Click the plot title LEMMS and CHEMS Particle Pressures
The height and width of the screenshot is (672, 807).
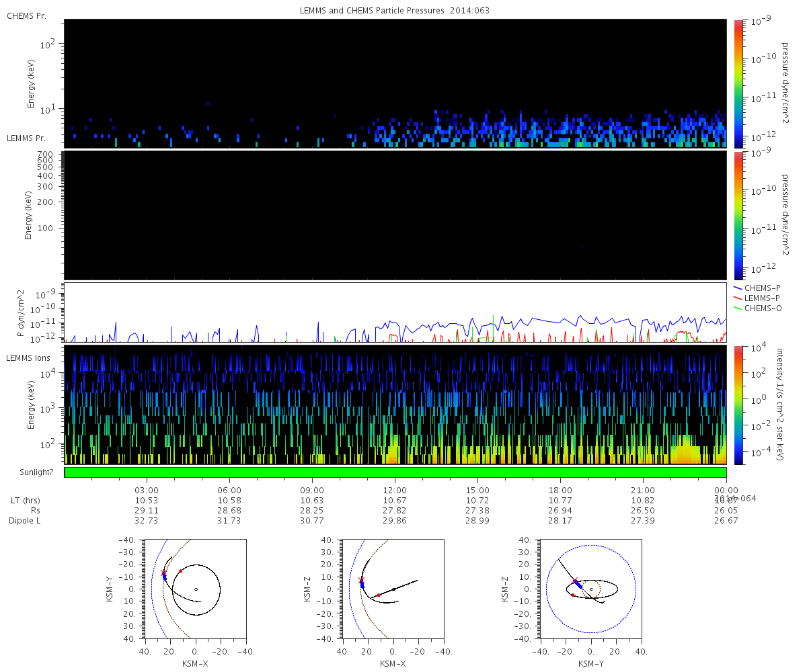[x=395, y=10]
